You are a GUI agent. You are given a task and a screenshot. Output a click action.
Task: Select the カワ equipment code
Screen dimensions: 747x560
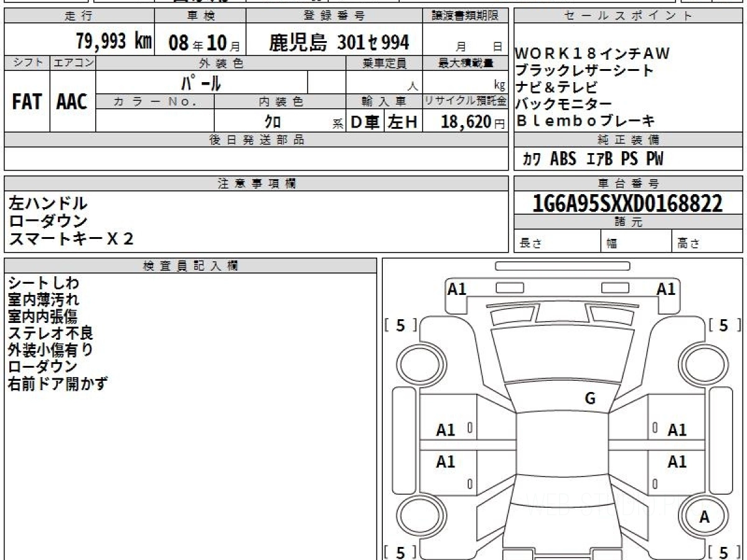click(531, 160)
